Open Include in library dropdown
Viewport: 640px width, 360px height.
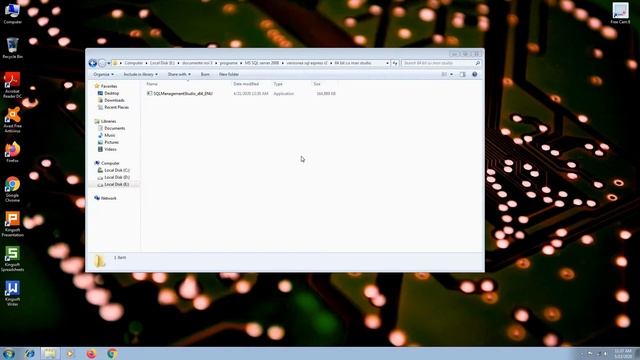140,74
